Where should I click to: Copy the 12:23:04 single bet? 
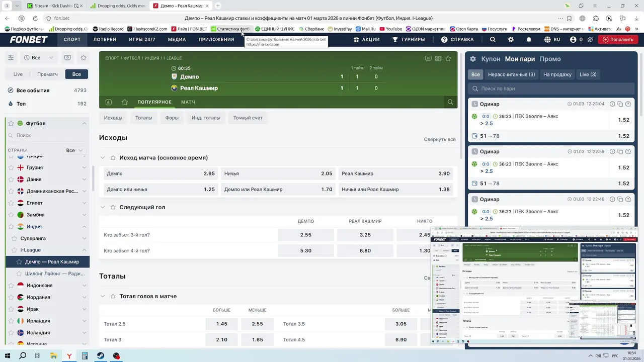tap(620, 104)
